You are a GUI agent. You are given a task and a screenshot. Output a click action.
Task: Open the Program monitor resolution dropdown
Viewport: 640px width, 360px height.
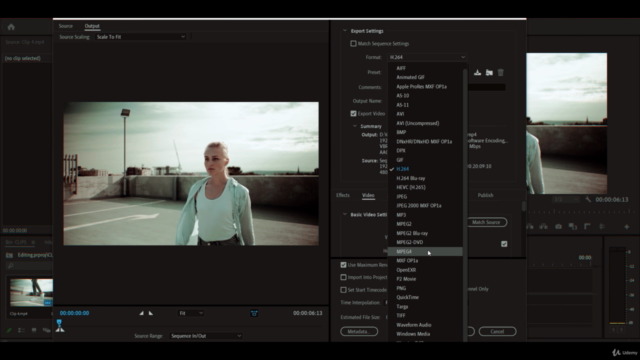[565, 199]
